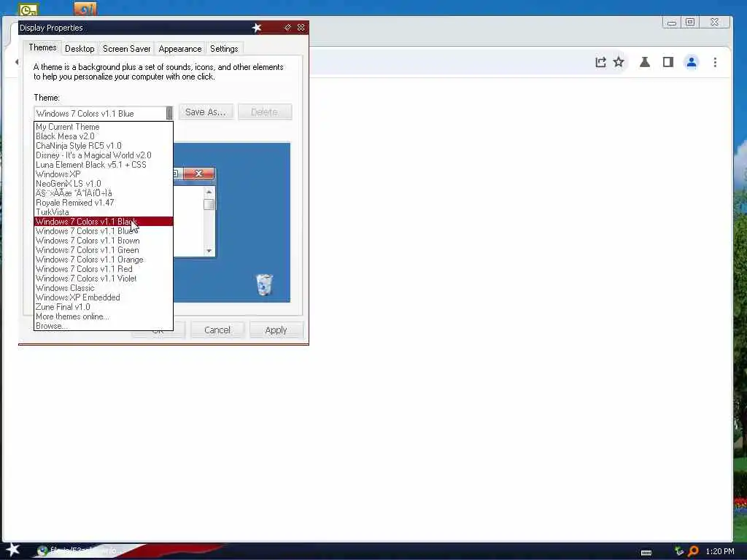747x560 pixels.
Task: Choose the Windows XP theme entry
Action: 104,174
